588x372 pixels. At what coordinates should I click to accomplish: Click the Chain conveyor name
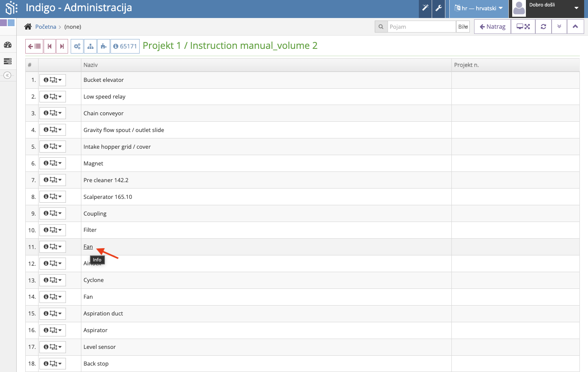pyautogui.click(x=104, y=113)
